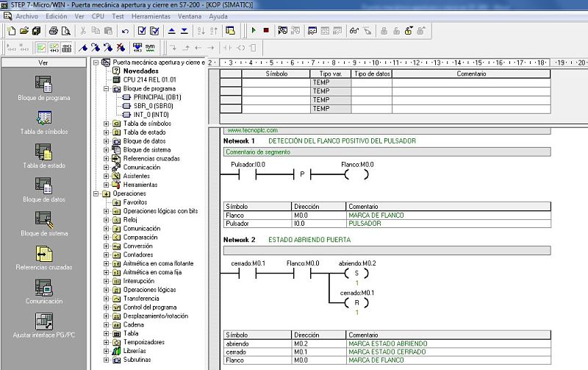The width and height of the screenshot is (588, 370).
Task: Click the Force glasses icon
Action: point(354,31)
